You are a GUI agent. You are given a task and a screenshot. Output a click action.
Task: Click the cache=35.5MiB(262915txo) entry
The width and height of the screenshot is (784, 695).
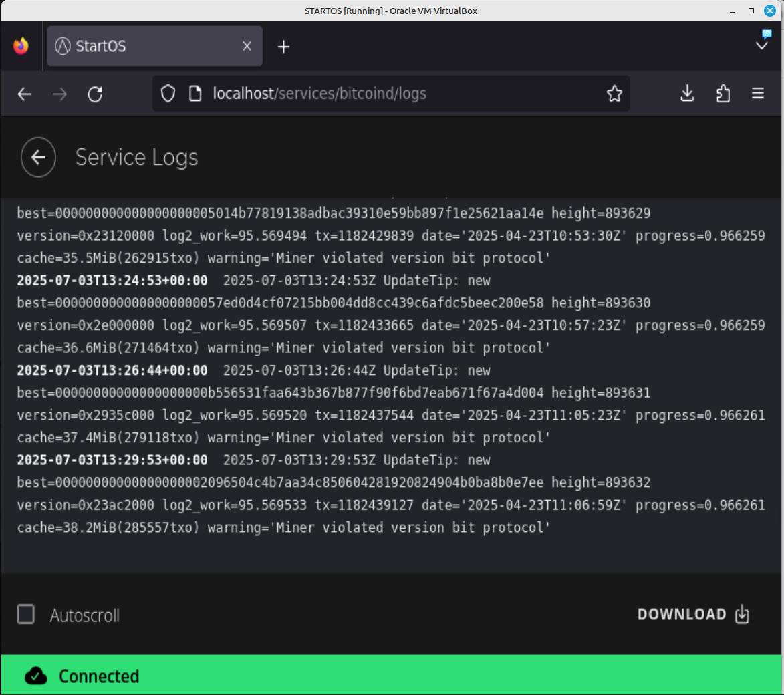click(108, 258)
